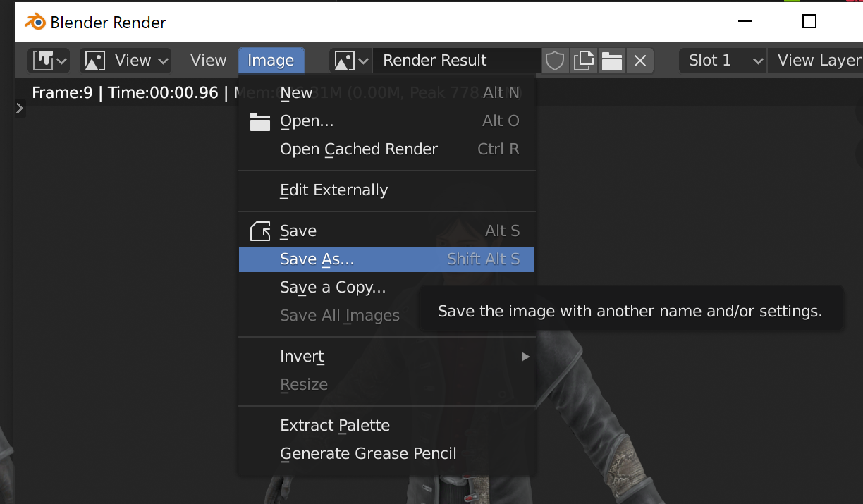The height and width of the screenshot is (504, 863).
Task: Choose Save As... menu entry
Action: [x=386, y=259]
